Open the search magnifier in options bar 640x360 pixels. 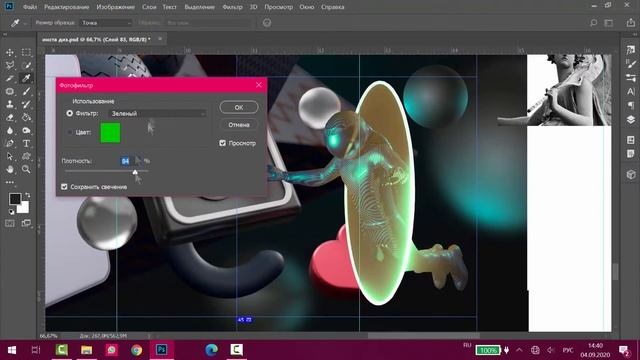593,23
